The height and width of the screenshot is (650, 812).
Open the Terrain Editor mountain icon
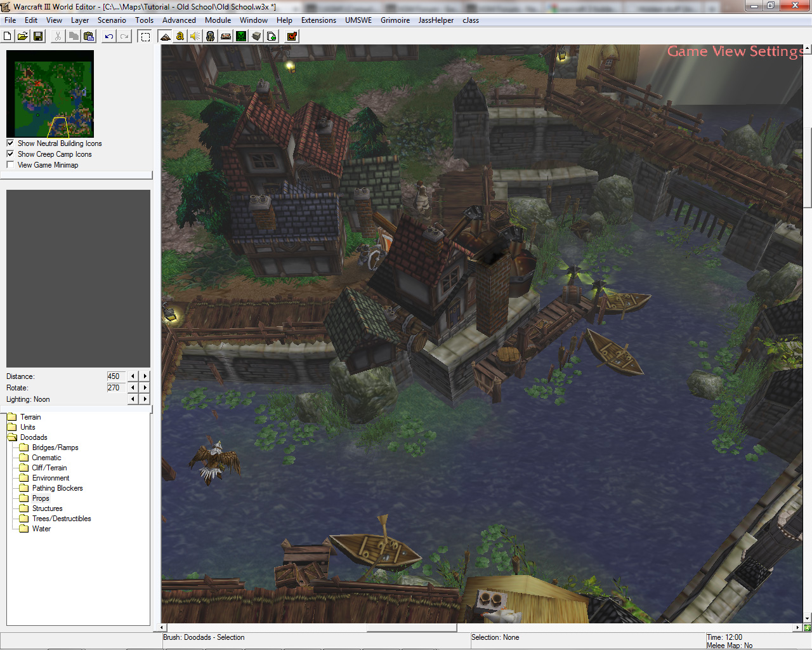pos(165,36)
